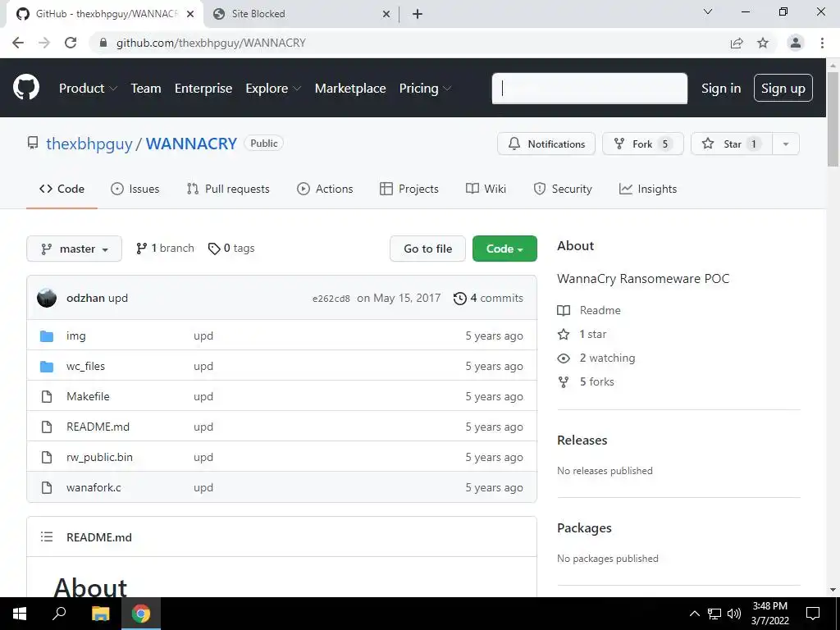Open the Security tab

(x=563, y=189)
